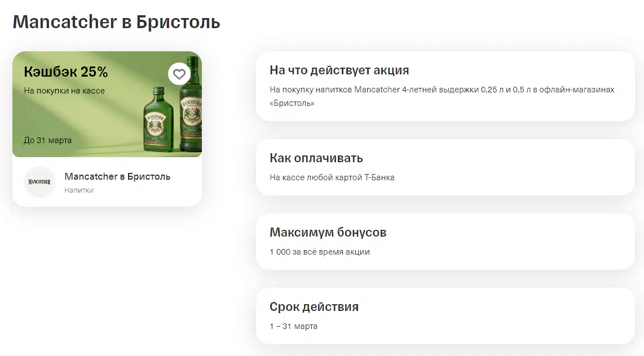Open 'Mancatcher в Бристоль' card title link
The height and width of the screenshot is (356, 644).
117,176
